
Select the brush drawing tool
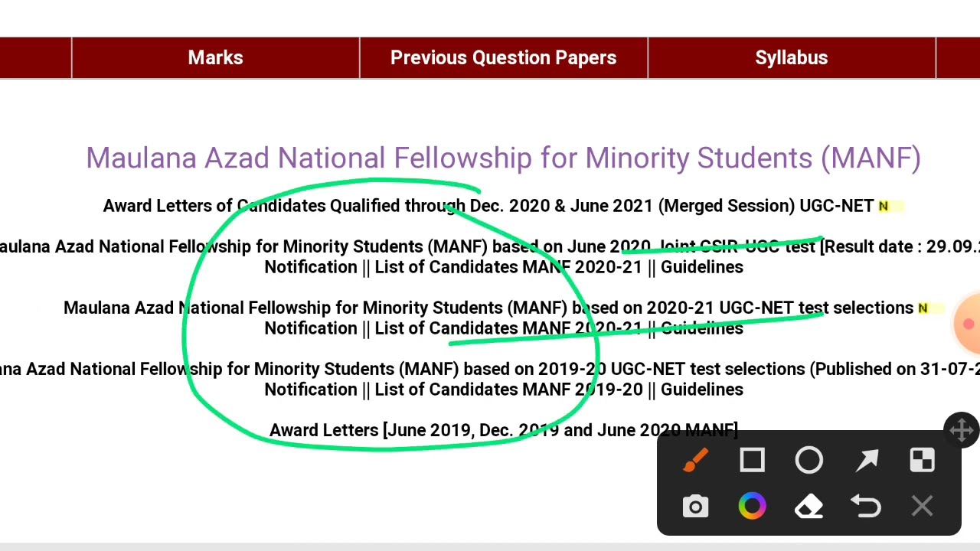[695, 461]
